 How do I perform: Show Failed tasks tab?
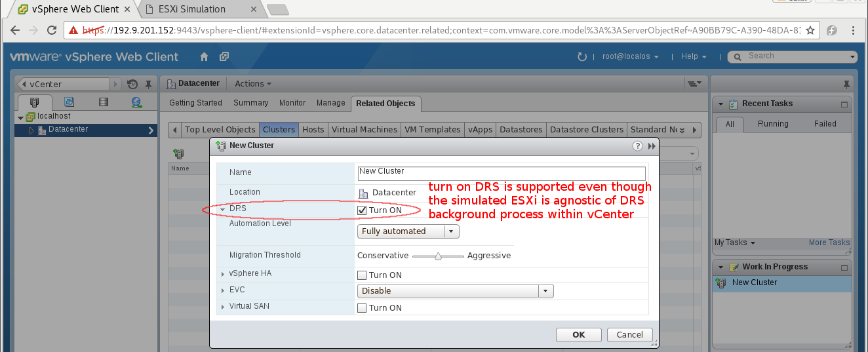(825, 124)
